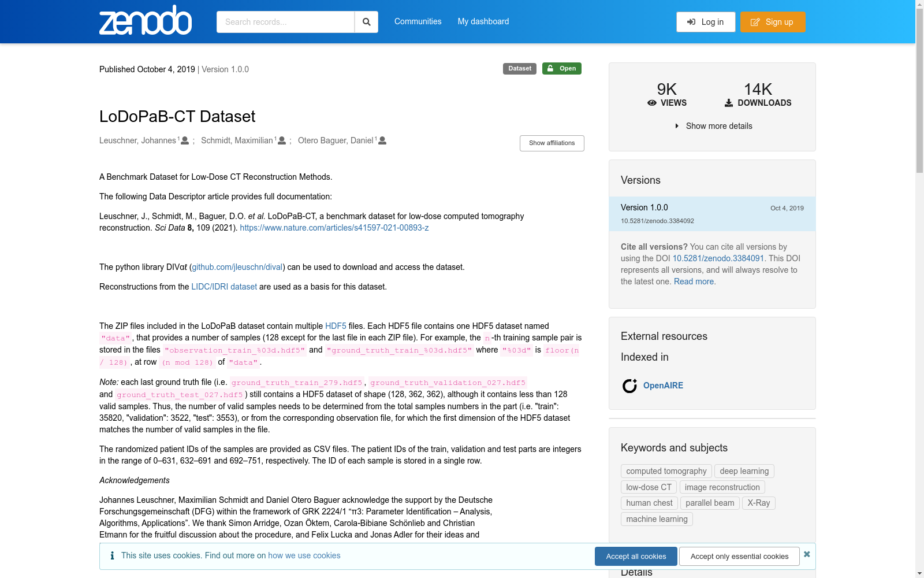
Task: Click the Log in button
Action: 706,22
